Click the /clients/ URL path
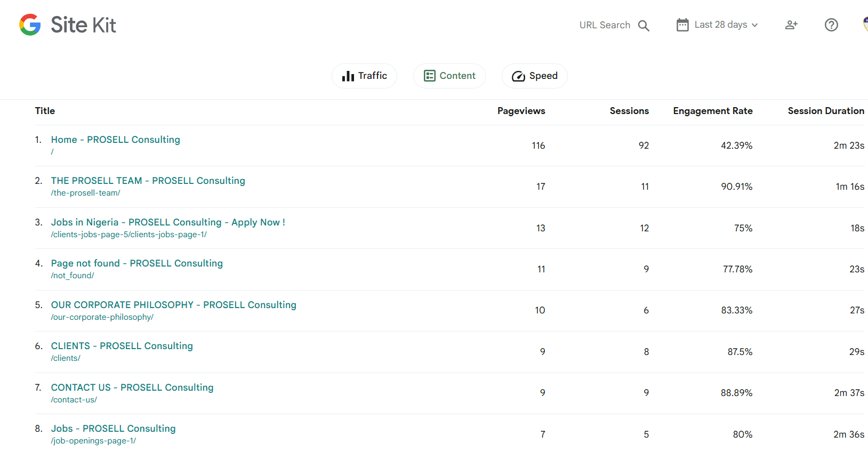Screen dimensions: 868x452 pos(66,358)
